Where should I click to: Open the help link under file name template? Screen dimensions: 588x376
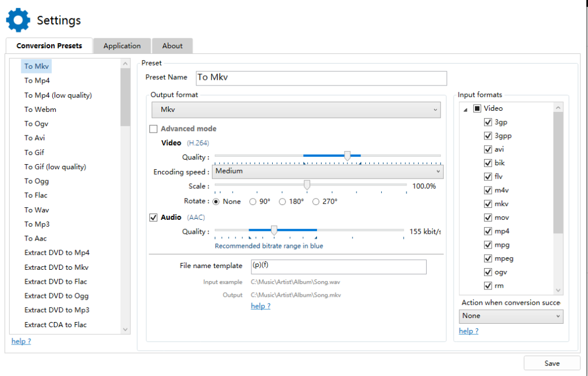click(261, 306)
